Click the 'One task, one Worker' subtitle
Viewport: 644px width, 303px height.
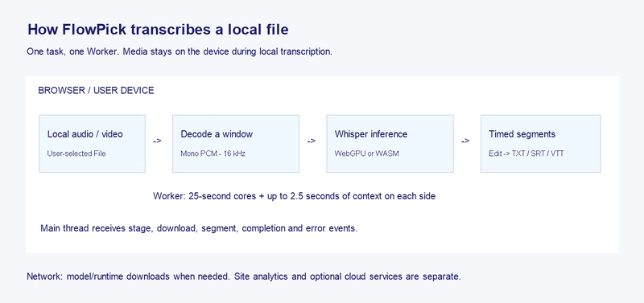[x=180, y=52]
